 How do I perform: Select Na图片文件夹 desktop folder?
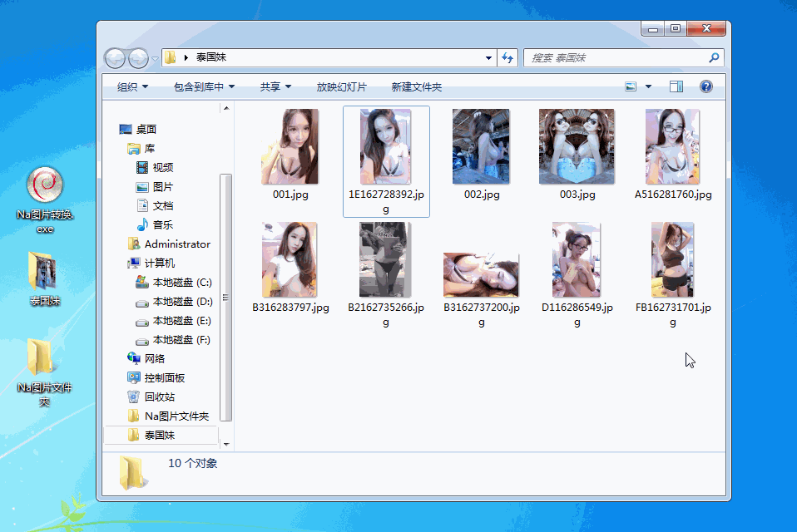pyautogui.click(x=45, y=373)
